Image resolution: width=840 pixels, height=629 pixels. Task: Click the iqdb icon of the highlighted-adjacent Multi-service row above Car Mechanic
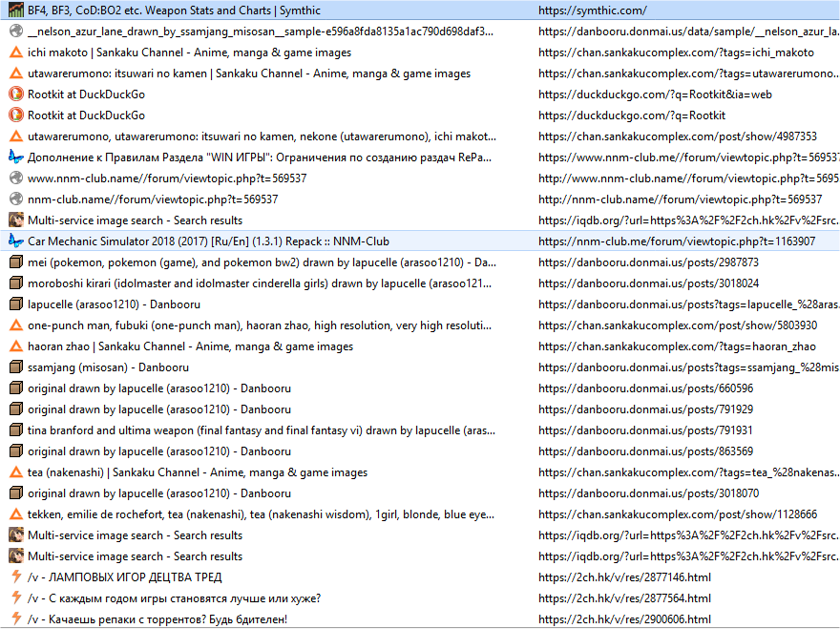pos(16,220)
